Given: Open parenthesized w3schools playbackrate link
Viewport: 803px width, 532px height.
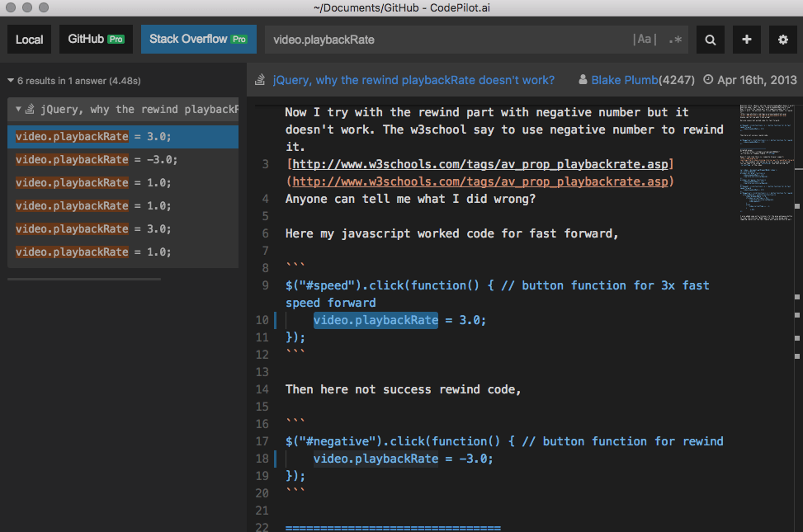Looking at the screenshot, I should [480, 181].
